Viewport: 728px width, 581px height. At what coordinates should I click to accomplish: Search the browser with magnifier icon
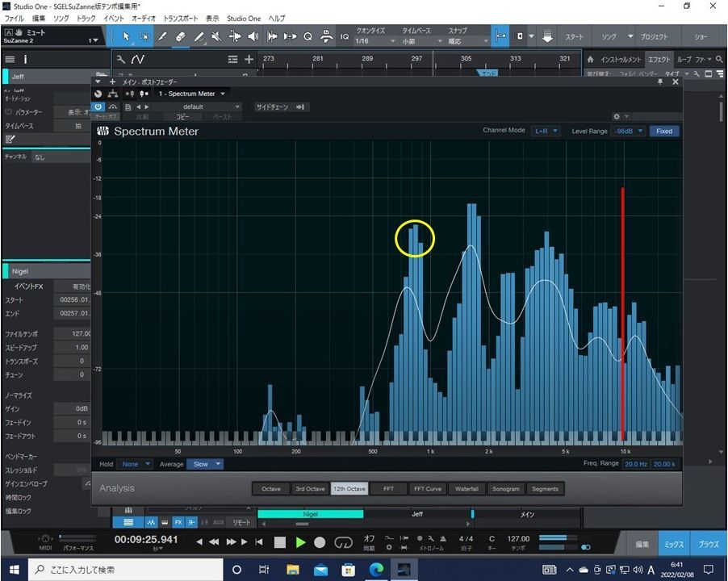(x=719, y=59)
